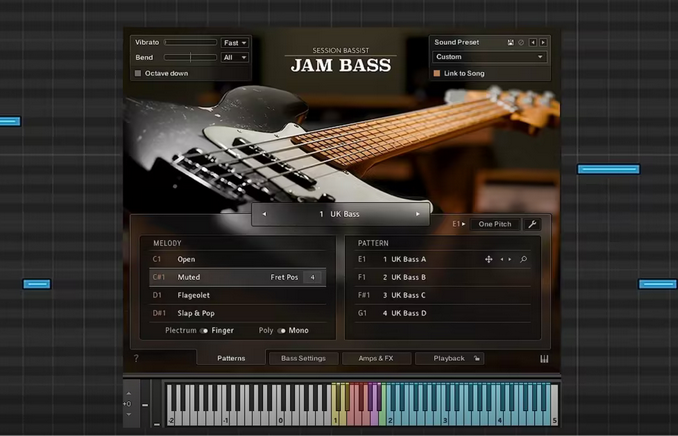678x436 pixels.
Task: Select pattern G1 4 UK Bass D
Action: click(442, 313)
